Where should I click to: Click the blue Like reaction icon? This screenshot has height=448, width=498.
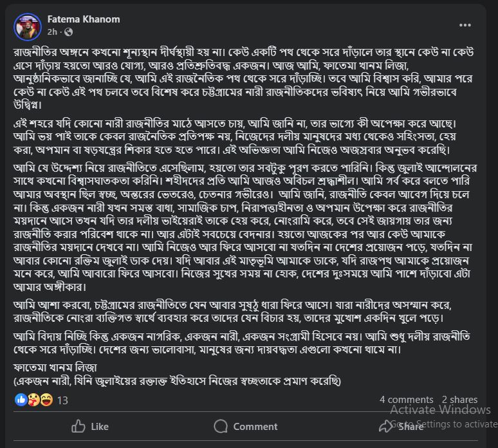(21, 400)
